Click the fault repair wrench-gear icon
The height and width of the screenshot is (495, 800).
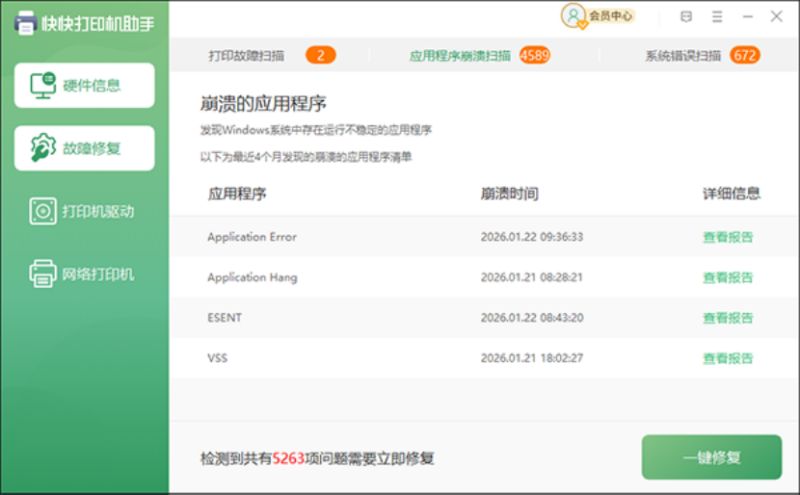[43, 149]
